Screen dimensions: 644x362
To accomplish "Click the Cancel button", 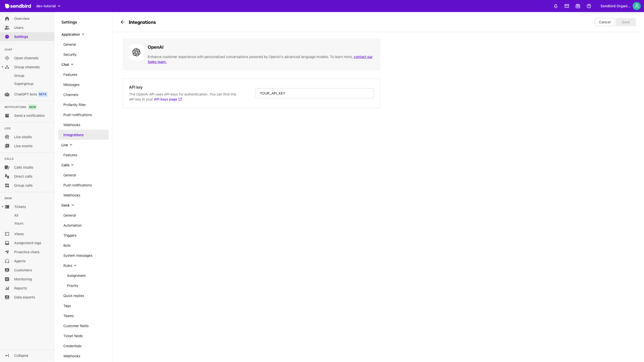I will tap(604, 22).
